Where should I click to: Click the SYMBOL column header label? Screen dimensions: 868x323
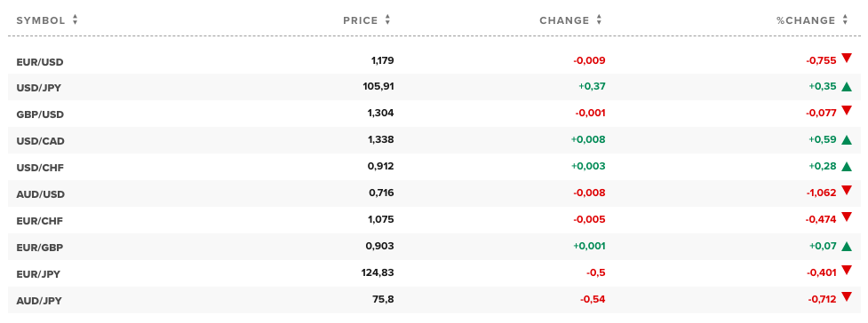click(x=41, y=20)
